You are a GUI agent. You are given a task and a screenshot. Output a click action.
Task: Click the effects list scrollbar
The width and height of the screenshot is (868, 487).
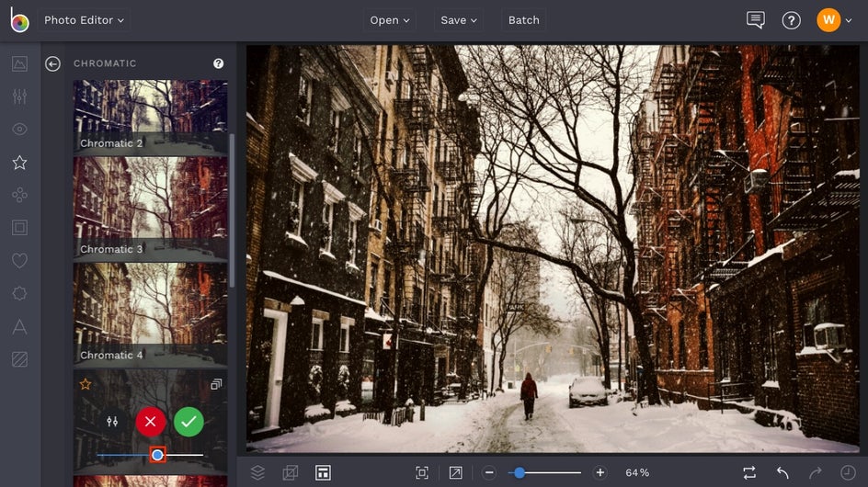click(232, 210)
